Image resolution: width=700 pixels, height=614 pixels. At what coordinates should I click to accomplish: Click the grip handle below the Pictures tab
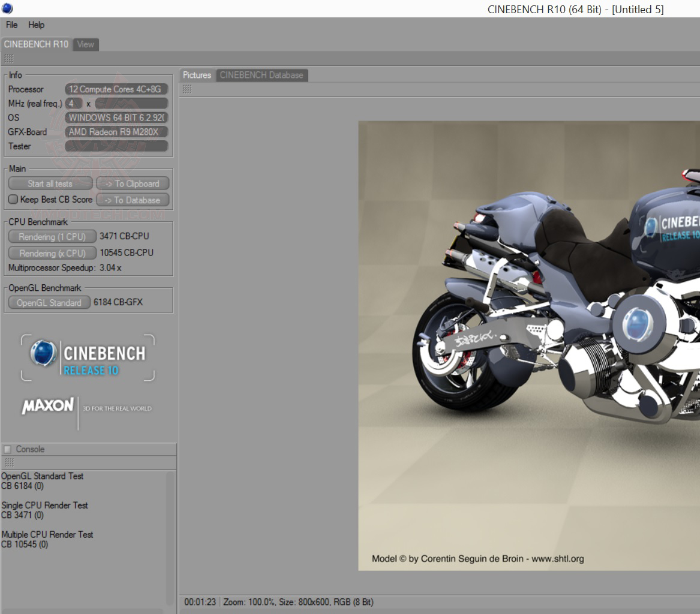(x=187, y=89)
